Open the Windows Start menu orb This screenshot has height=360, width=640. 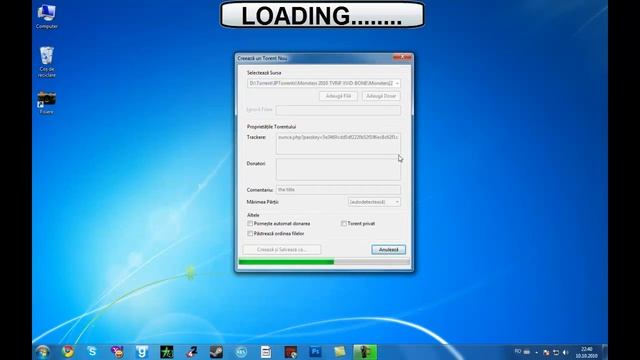coord(42,351)
